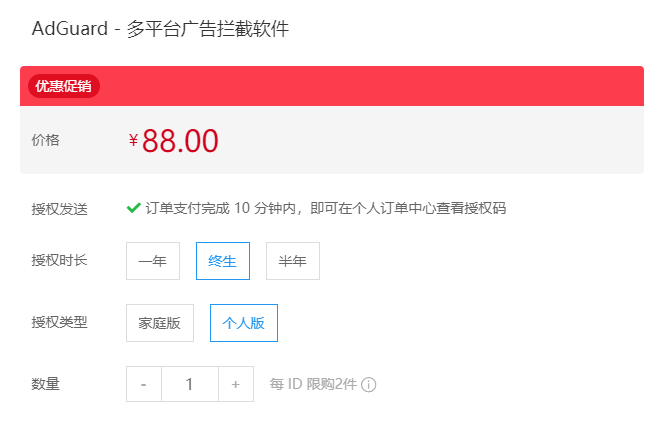Decrease quantity with the minus button
Image resolution: width=661 pixels, height=424 pixels.
[144, 384]
